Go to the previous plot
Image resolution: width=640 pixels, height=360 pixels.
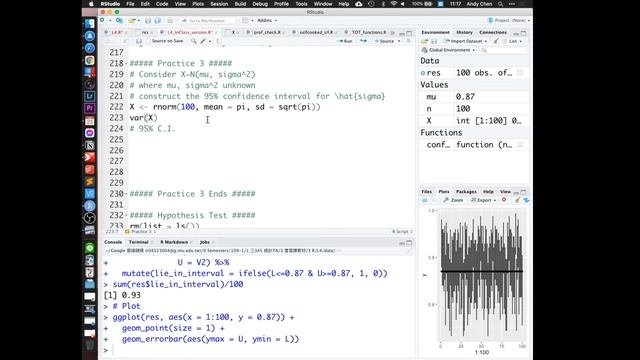[425, 200]
